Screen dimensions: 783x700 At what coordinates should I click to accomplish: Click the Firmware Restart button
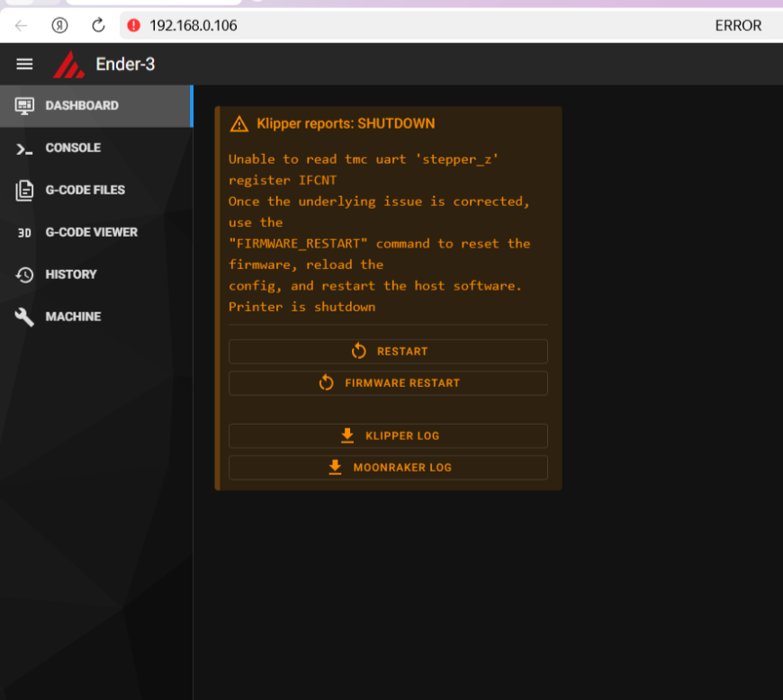coord(388,383)
